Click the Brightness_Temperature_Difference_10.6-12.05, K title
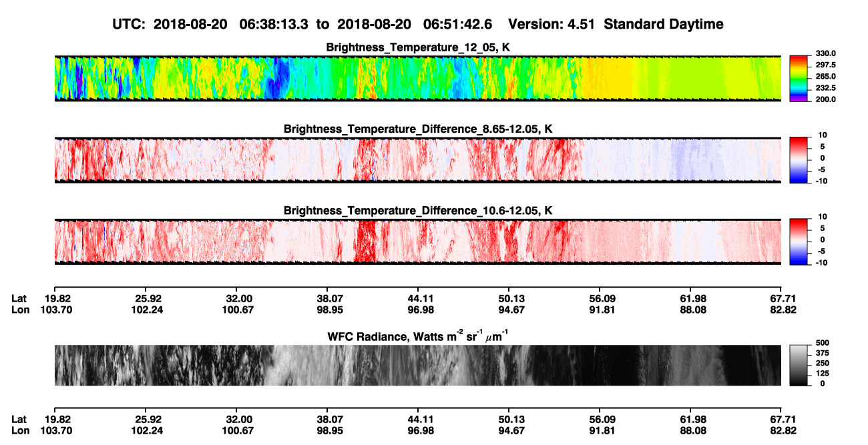 (418, 211)
